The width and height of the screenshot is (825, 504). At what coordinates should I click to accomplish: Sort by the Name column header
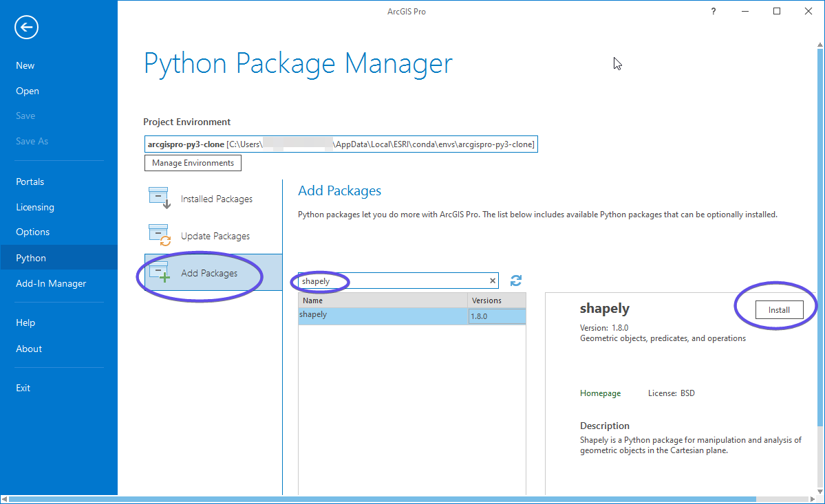pos(383,300)
